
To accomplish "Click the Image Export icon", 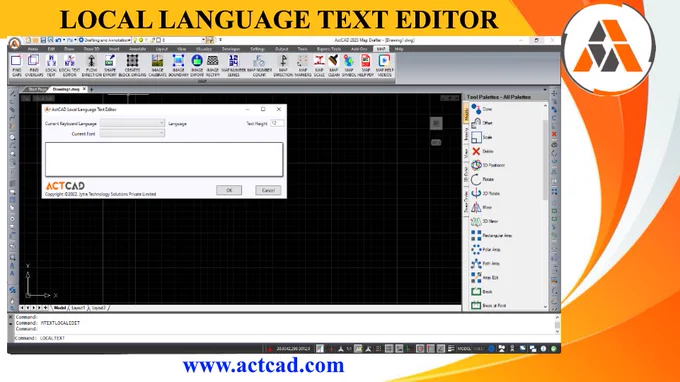I will pyautogui.click(x=197, y=66).
